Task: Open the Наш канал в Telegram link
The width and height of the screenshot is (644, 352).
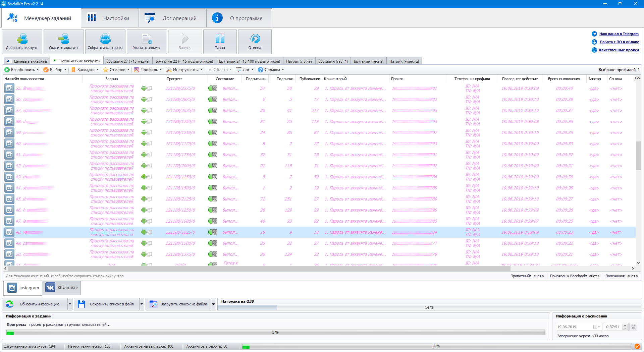Action: tap(619, 34)
